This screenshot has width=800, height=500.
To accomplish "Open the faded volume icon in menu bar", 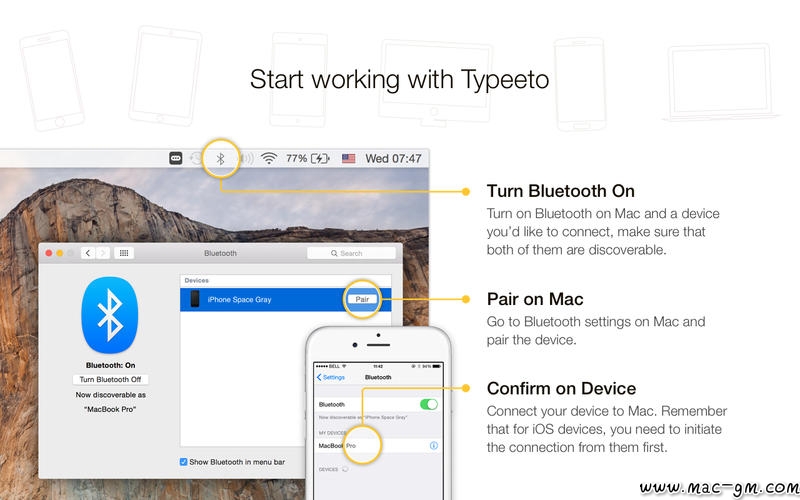I will coord(247,159).
